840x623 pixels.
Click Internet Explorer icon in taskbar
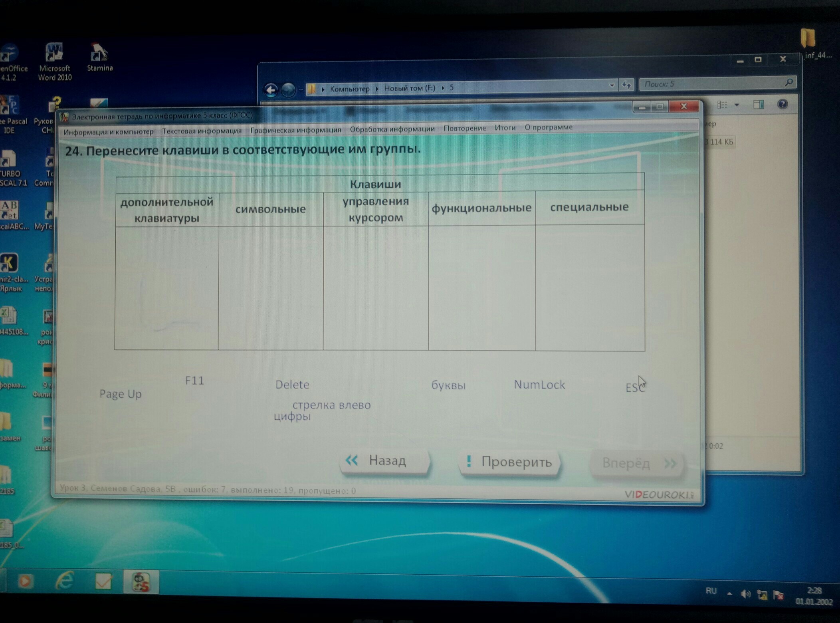[x=65, y=580]
